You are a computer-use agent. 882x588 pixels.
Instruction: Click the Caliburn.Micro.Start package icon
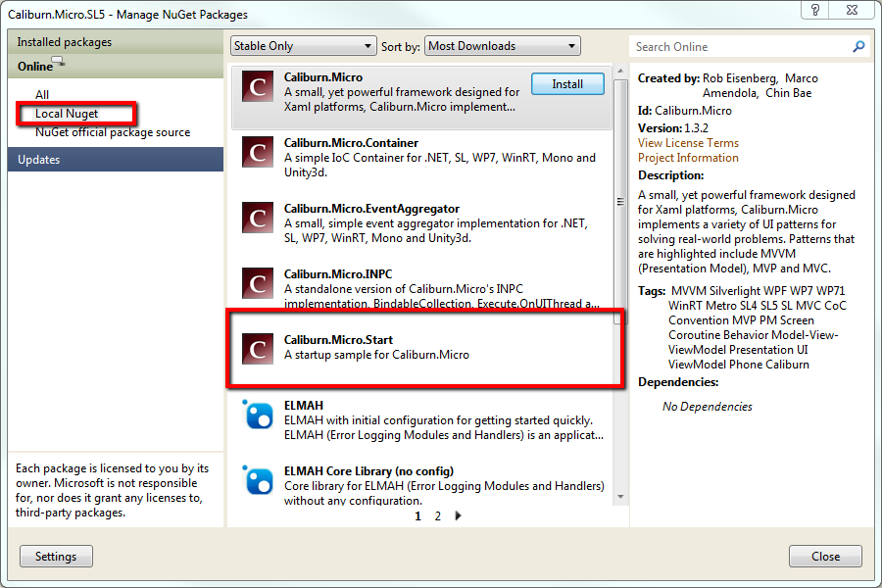[x=258, y=349]
